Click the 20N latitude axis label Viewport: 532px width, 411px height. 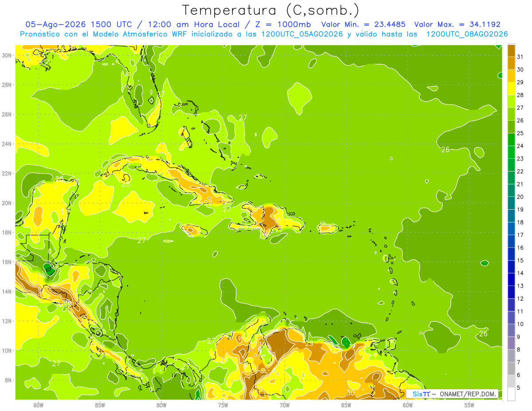7,203
